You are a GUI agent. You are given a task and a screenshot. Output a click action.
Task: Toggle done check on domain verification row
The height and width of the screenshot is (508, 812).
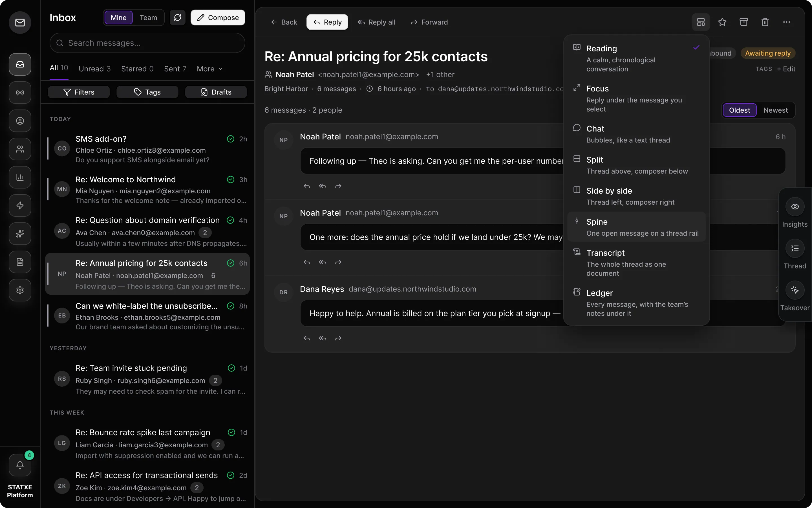tap(231, 220)
